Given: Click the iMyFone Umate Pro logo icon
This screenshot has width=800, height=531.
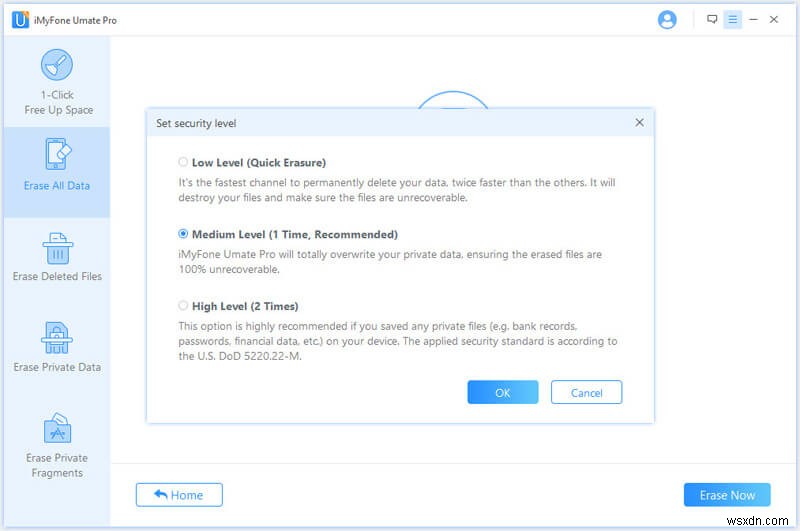Looking at the screenshot, I should [20, 20].
